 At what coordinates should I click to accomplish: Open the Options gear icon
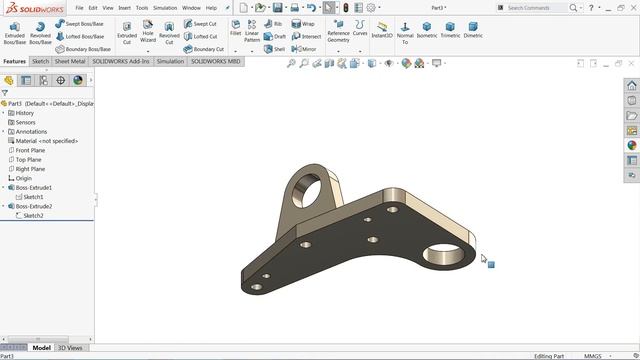371,8
